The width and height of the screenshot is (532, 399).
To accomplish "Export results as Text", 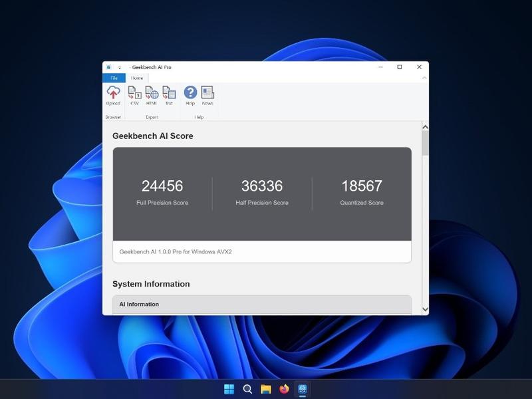I will pos(169,96).
